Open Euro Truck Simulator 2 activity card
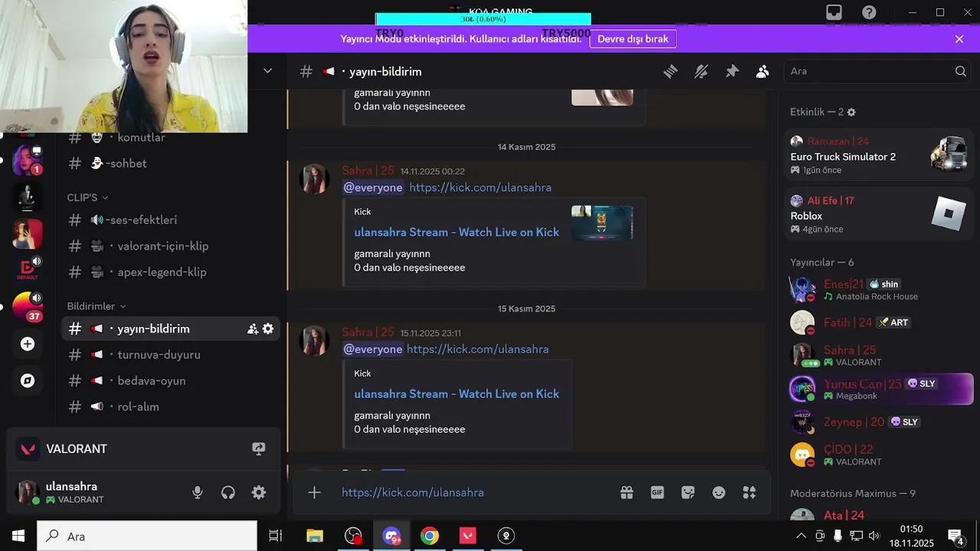980x551 pixels. [879, 155]
